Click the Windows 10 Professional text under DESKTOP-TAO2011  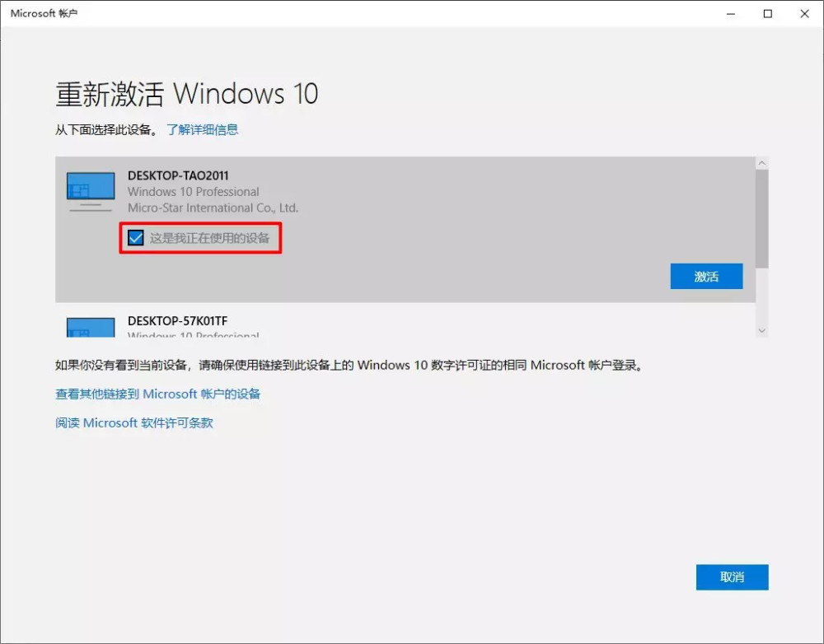(194, 192)
